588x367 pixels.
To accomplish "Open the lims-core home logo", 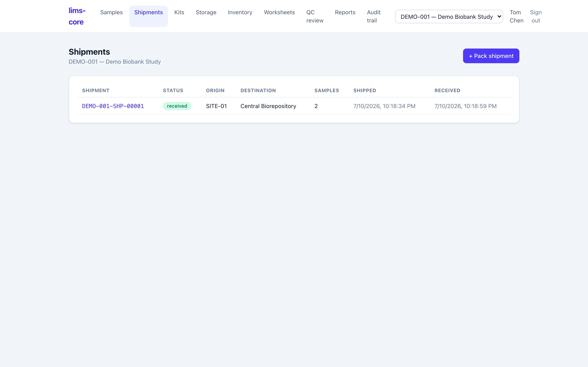I will tap(77, 16).
